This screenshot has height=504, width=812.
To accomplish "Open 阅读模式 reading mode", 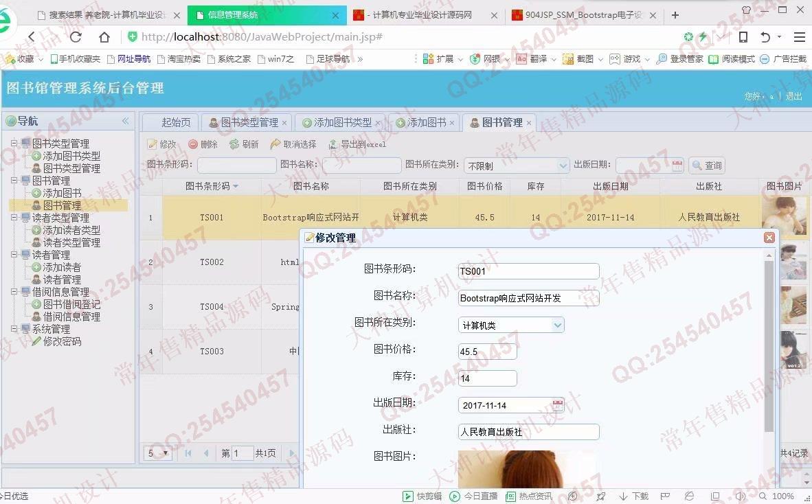I will 731,59.
